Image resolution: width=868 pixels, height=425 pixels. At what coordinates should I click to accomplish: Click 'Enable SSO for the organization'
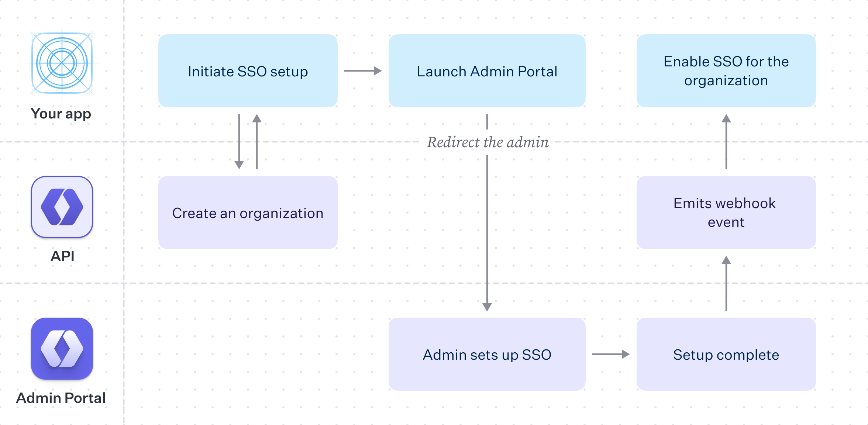[726, 71]
